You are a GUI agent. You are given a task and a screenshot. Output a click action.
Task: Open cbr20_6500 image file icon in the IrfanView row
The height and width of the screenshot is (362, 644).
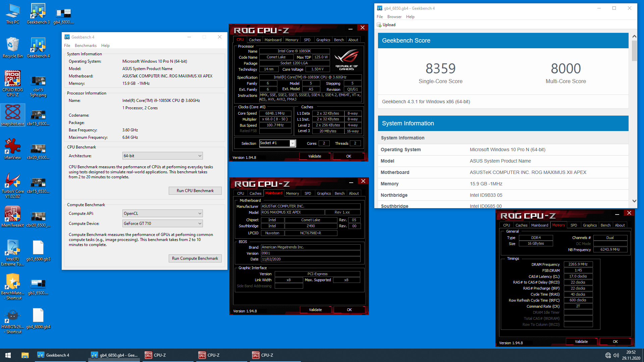38,152
